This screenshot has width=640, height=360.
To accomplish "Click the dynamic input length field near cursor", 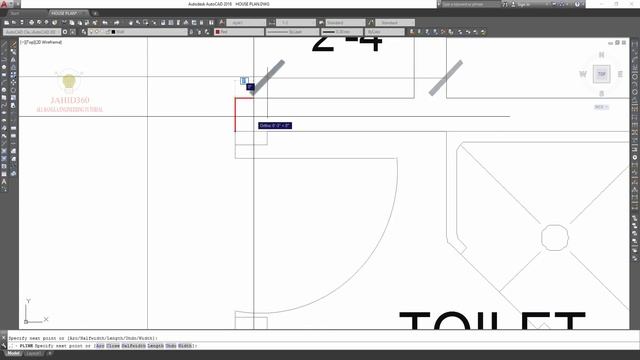I will 244,81.
